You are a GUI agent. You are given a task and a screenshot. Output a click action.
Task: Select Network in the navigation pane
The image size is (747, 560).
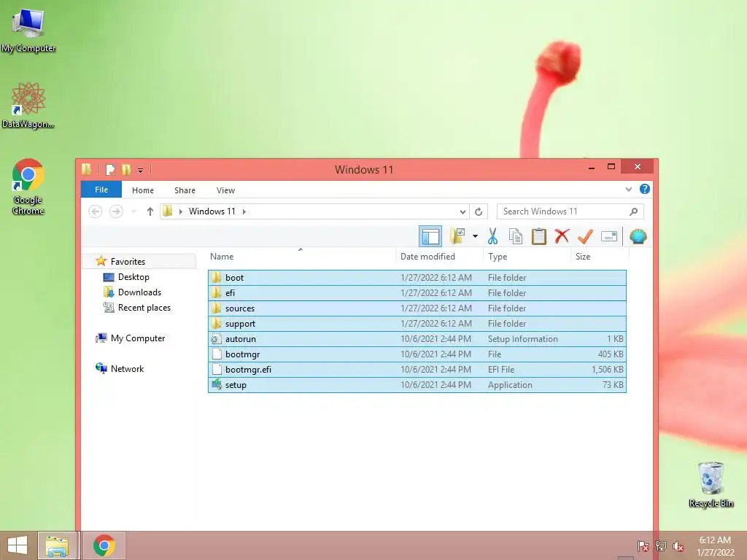click(127, 368)
